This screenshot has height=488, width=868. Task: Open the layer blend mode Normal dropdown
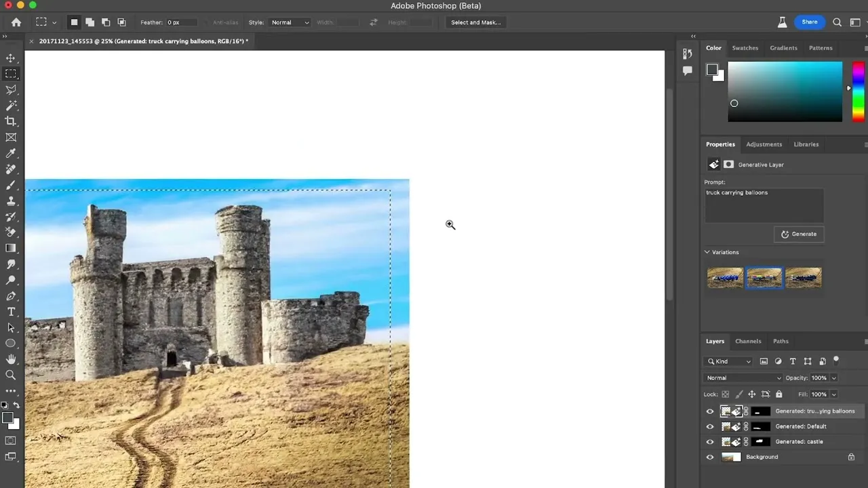pyautogui.click(x=743, y=378)
